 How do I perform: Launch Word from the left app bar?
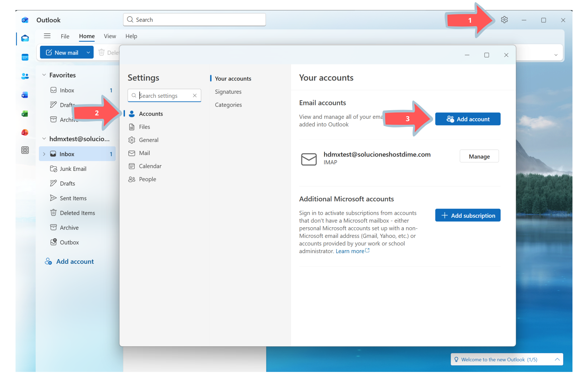pos(25,95)
